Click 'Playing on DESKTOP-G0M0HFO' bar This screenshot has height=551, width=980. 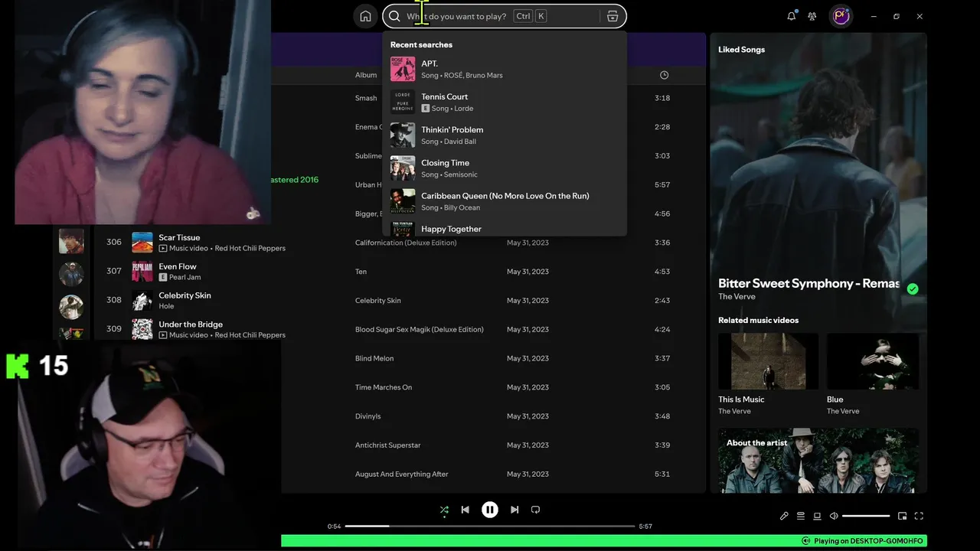click(x=604, y=541)
